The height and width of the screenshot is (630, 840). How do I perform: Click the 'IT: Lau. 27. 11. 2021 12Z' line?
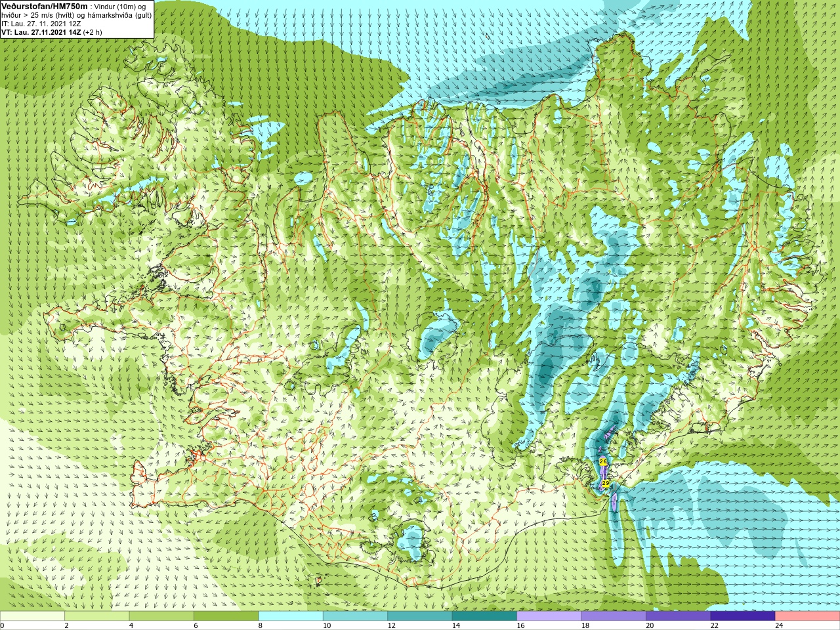(x=41, y=24)
